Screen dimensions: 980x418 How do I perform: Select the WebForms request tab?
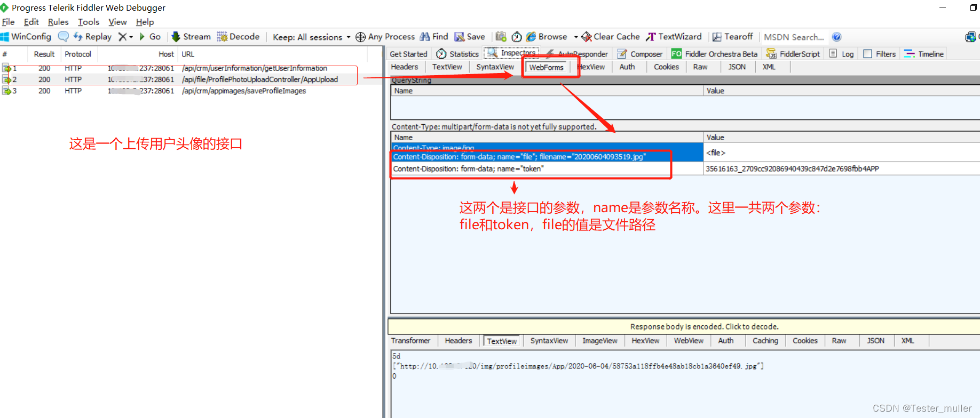[x=547, y=67]
